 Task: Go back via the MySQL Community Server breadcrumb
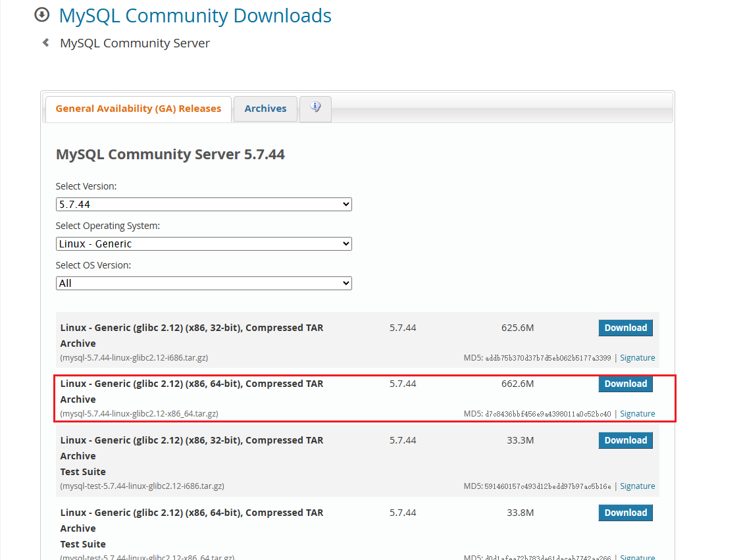pyautogui.click(x=134, y=43)
